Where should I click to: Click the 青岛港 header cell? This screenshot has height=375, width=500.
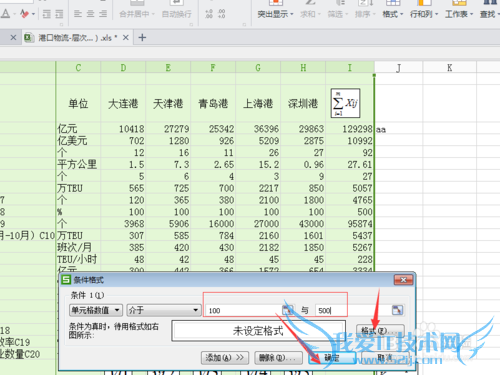pos(213,104)
